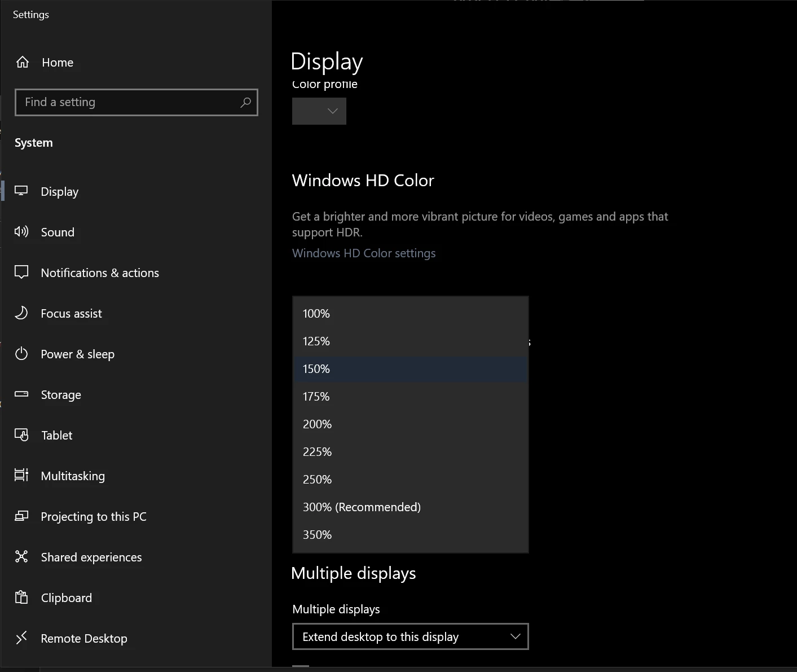Select 200% scaling option
The width and height of the screenshot is (797, 672).
click(x=411, y=424)
